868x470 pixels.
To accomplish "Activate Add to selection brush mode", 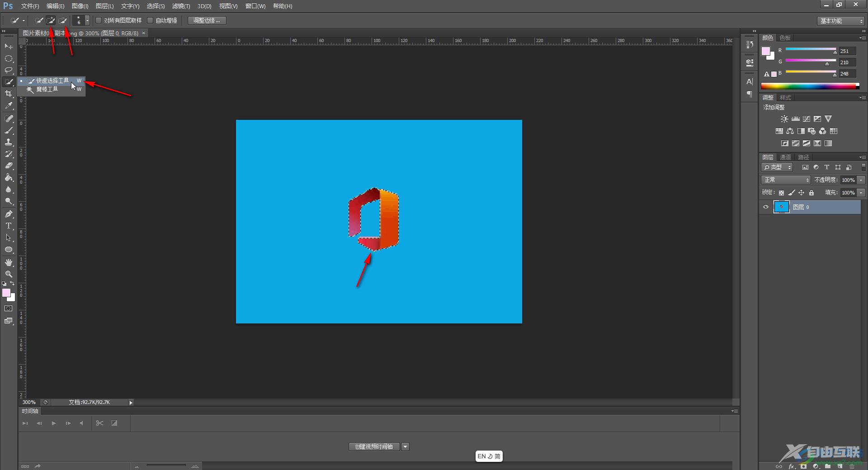I will (x=51, y=20).
